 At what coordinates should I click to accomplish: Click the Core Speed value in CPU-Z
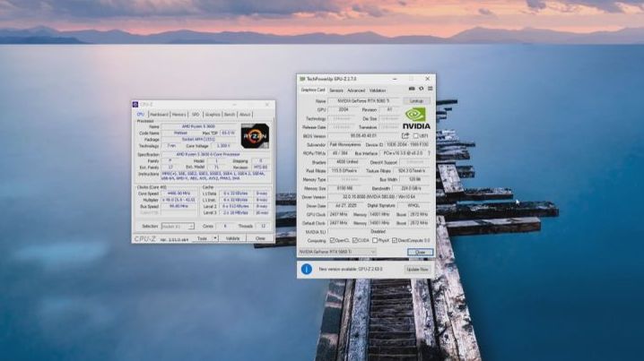pyautogui.click(x=179, y=193)
